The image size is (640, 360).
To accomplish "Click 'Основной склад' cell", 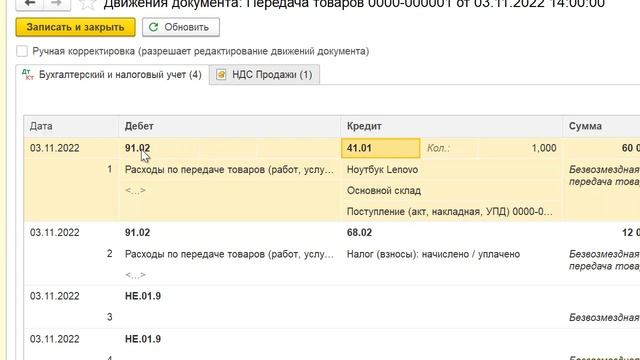I will 384,191.
